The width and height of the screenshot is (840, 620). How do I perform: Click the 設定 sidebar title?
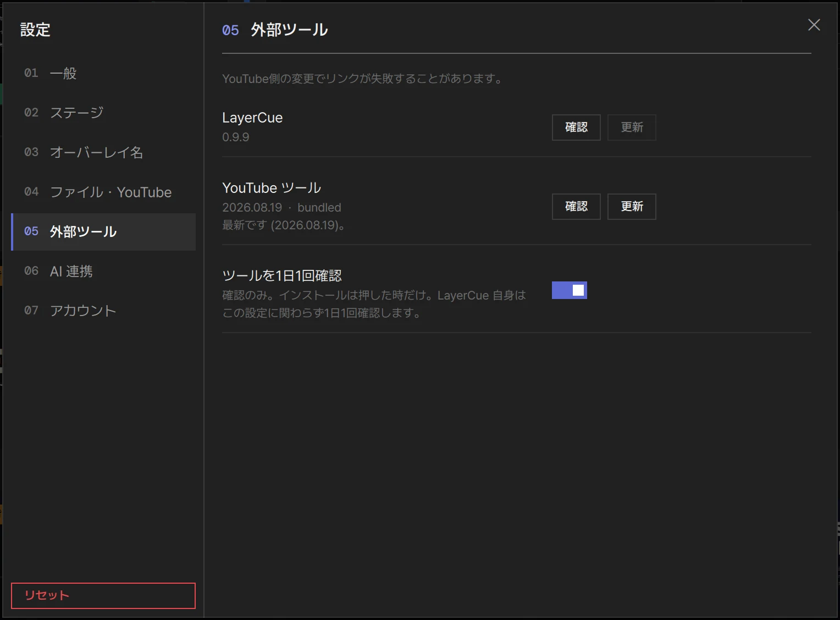pos(35,30)
